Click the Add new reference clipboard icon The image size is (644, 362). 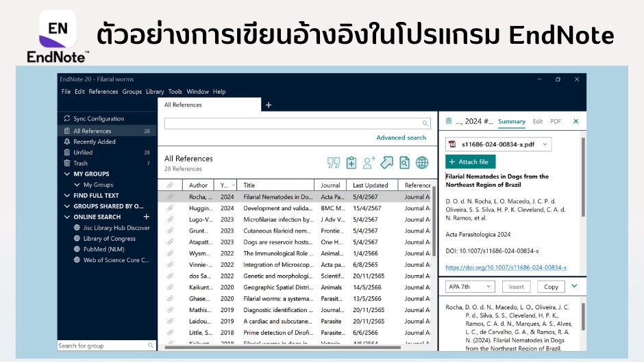pyautogui.click(x=351, y=163)
